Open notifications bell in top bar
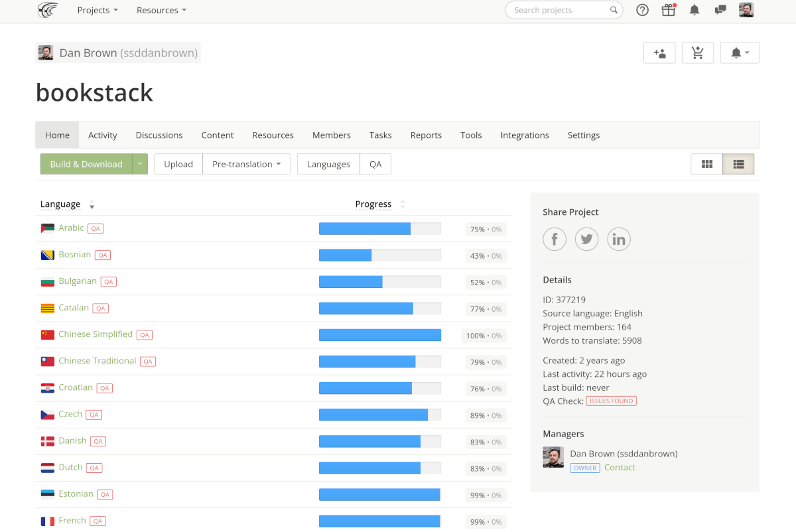Viewport: 796px width, 532px height. click(695, 10)
